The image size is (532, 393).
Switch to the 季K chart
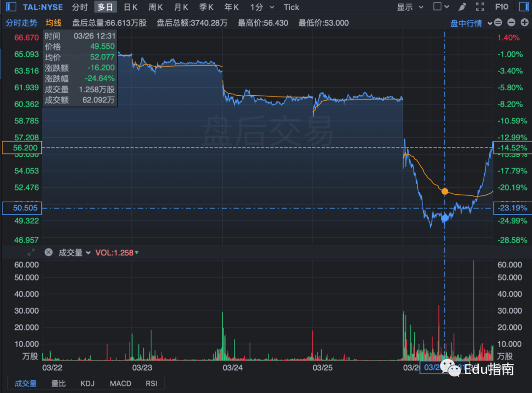click(206, 7)
